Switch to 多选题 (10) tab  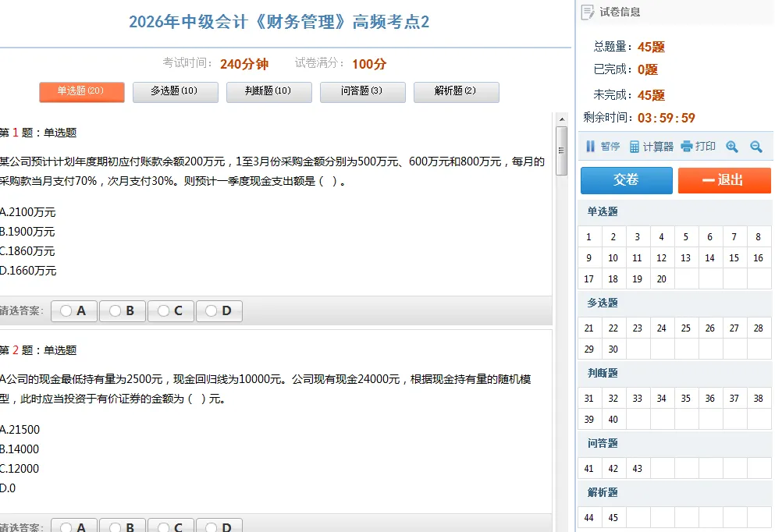176,92
